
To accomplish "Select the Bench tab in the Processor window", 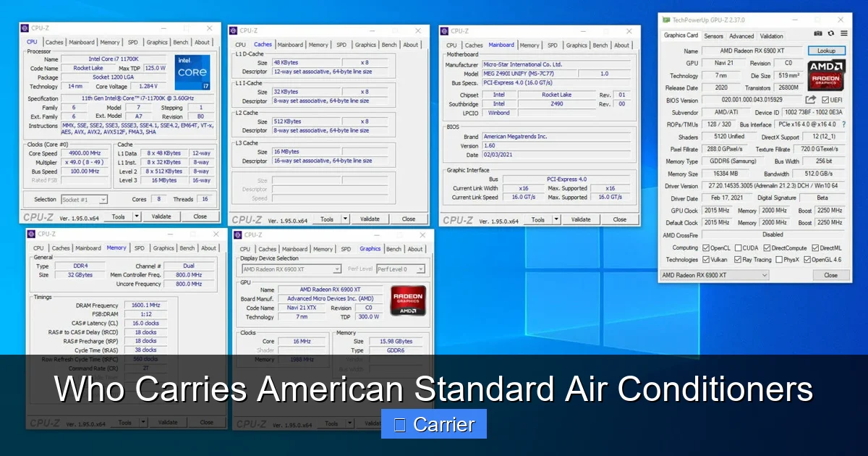I will tap(181, 42).
